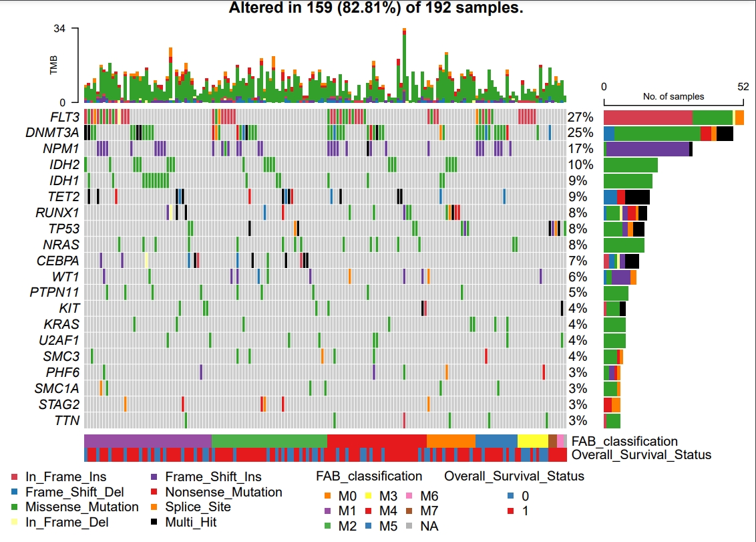Click the Overall_Survival_Status 1 red legend square
756x542 pixels.
511,511
